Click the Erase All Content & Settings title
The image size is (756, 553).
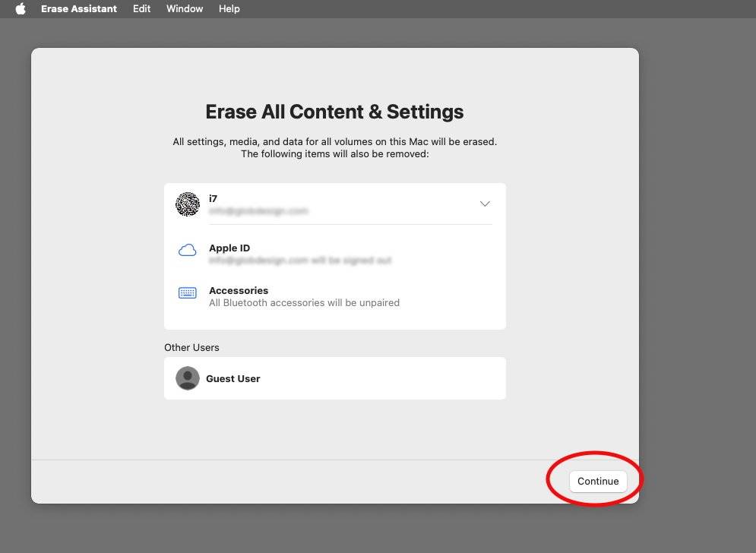pos(334,112)
